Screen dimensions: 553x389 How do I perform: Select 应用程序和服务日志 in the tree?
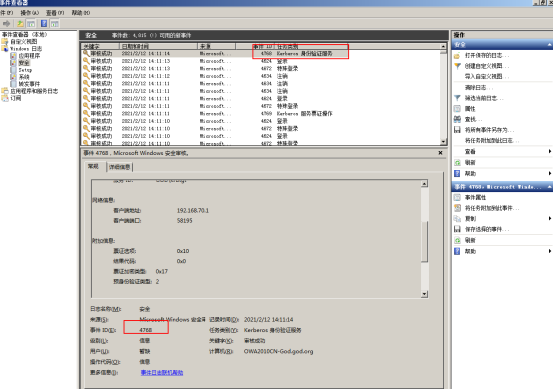pyautogui.click(x=34, y=91)
